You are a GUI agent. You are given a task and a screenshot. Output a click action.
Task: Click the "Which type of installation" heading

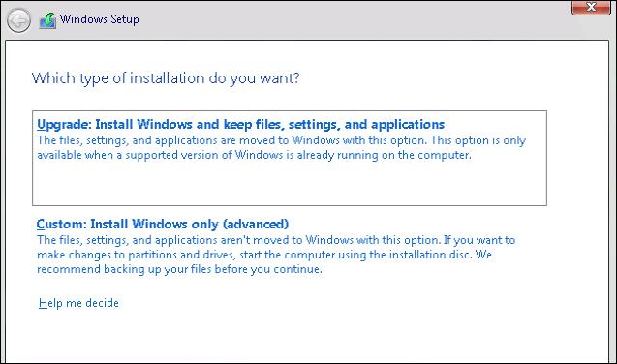tap(166, 78)
